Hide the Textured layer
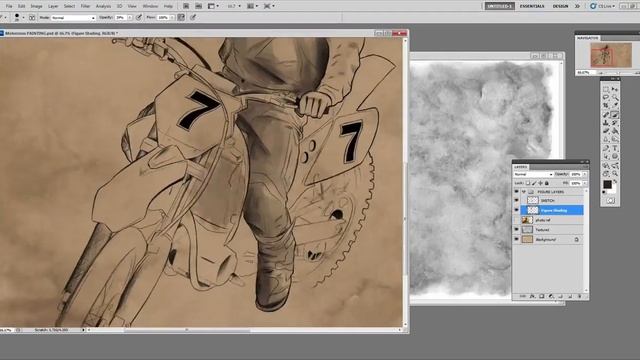Image resolution: width=640 pixels, height=360 pixels. pos(517,230)
